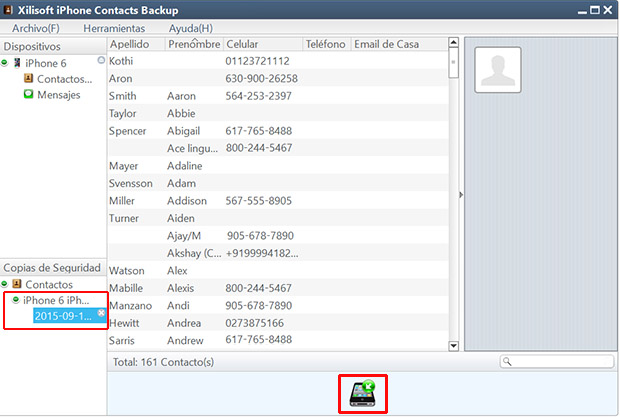
Task: Open the Herramientas menu
Action: (114, 28)
